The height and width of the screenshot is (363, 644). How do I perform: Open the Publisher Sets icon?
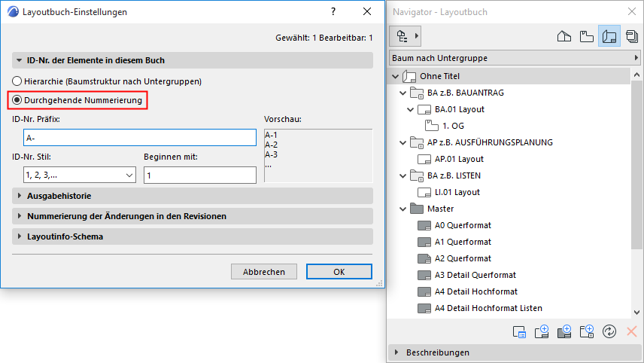point(630,35)
